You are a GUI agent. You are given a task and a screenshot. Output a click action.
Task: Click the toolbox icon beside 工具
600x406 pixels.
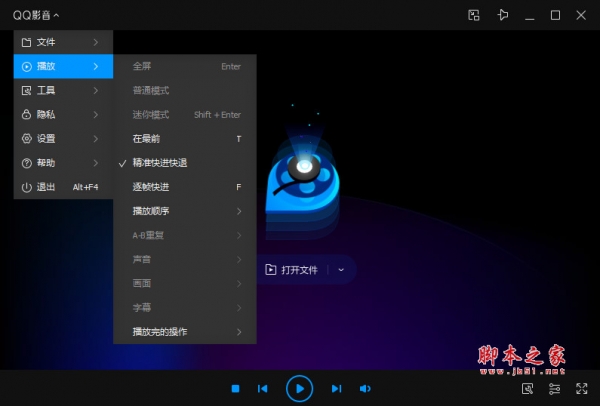26,91
